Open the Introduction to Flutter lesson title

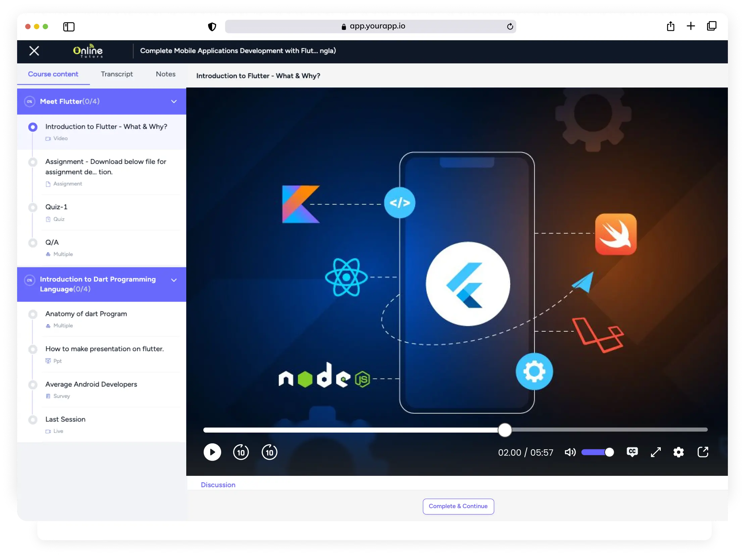pyautogui.click(x=106, y=126)
